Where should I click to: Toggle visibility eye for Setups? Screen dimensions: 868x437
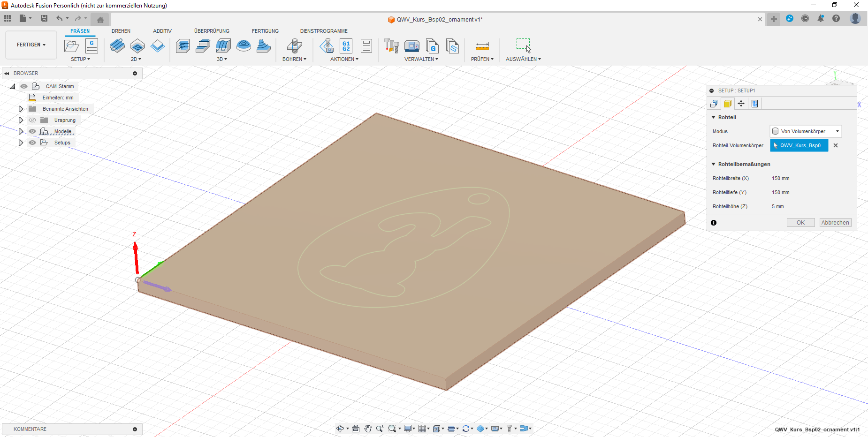pos(32,143)
